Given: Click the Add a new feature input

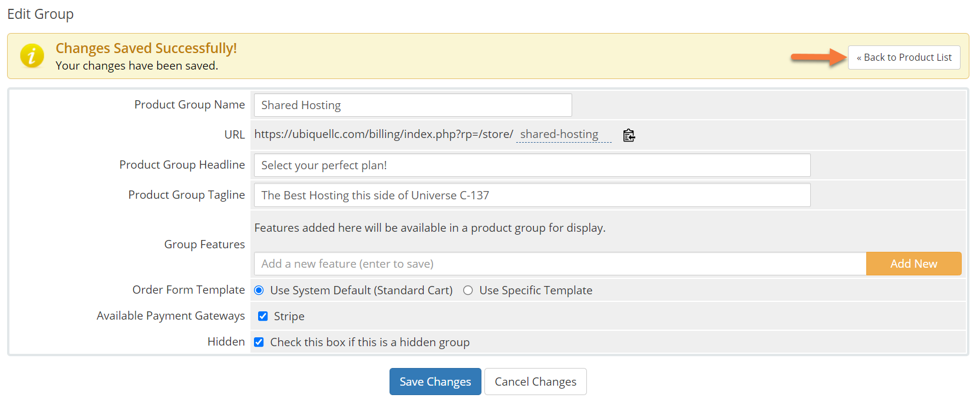Looking at the screenshot, I should coord(560,264).
